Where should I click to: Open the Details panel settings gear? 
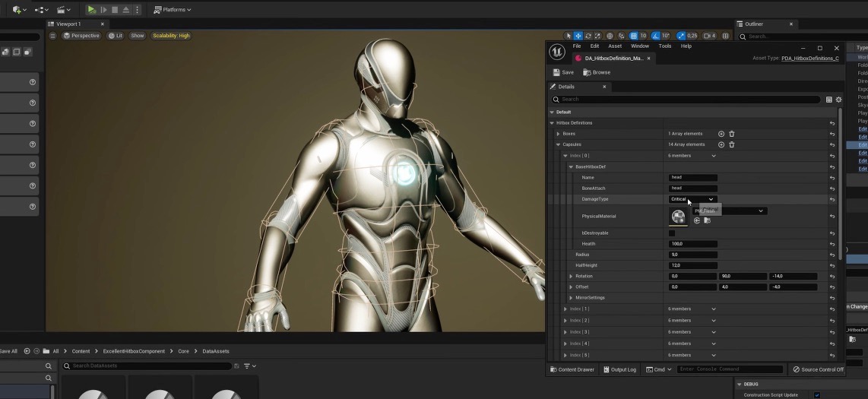[838, 100]
